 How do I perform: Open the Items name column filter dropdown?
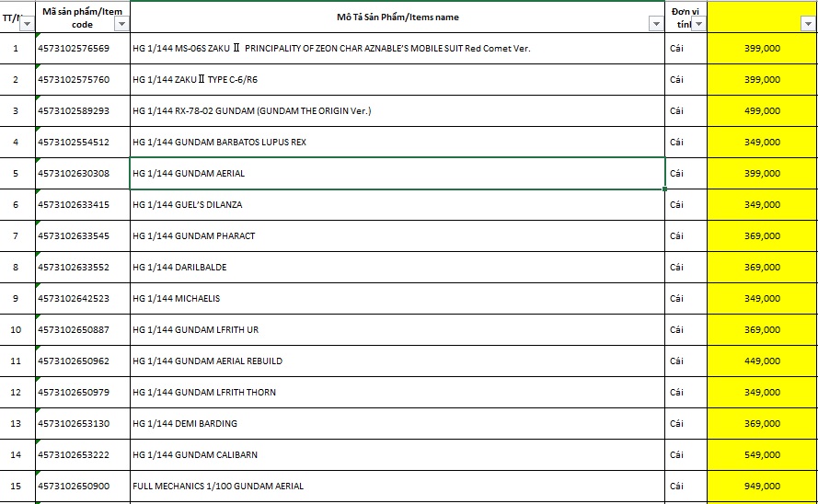(x=656, y=24)
